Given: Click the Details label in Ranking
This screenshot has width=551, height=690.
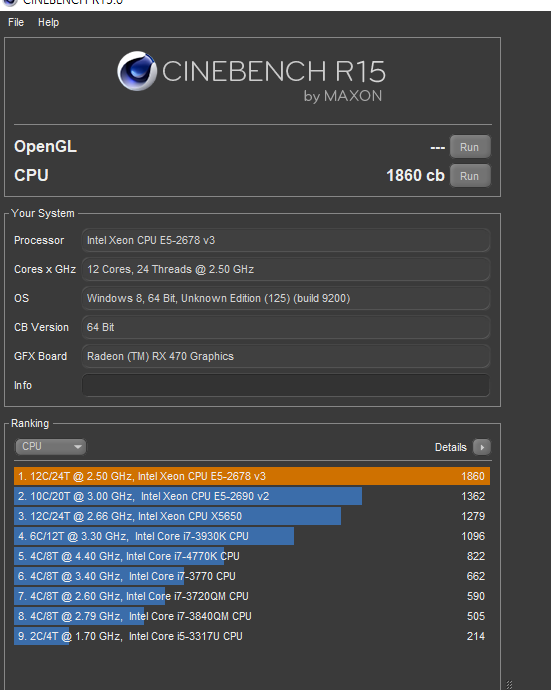Looking at the screenshot, I should tap(450, 447).
